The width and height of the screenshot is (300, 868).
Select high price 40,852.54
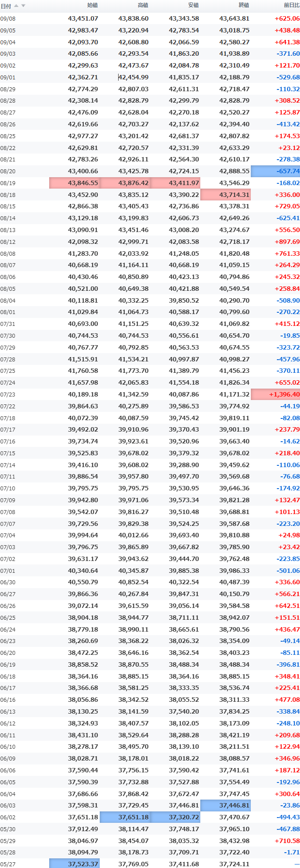[134, 582]
